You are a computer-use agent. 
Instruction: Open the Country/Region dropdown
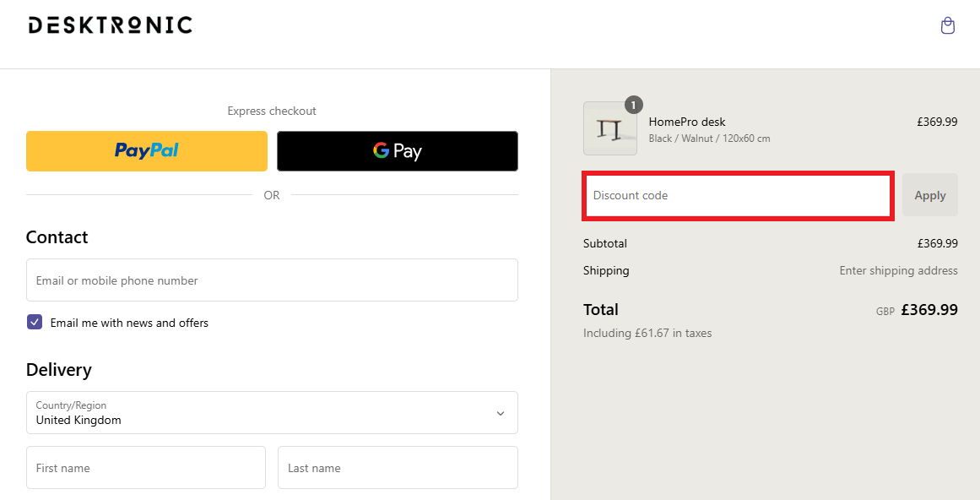272,412
